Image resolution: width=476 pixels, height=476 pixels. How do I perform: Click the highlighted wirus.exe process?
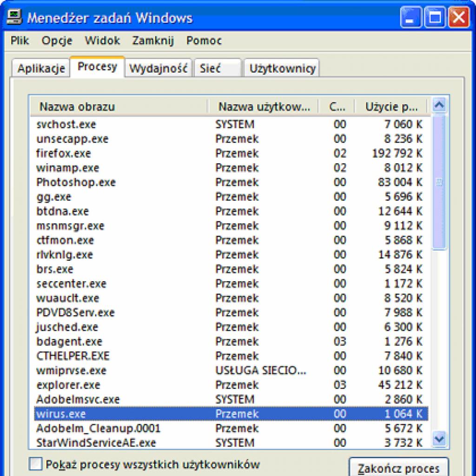[231, 414]
